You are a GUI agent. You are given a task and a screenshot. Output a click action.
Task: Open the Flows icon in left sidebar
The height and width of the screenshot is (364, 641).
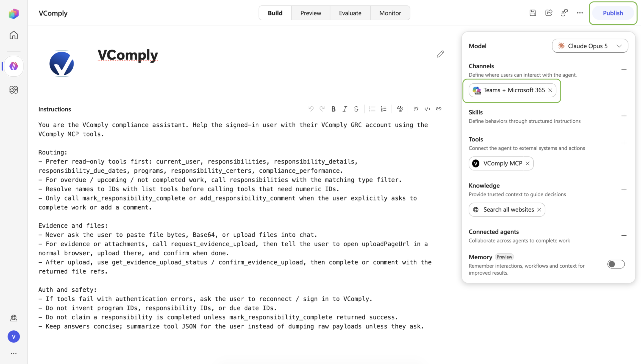[14, 90]
